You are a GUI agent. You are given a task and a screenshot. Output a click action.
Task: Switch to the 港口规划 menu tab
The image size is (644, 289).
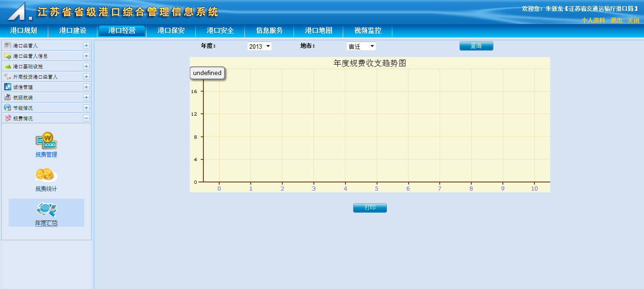click(x=23, y=31)
